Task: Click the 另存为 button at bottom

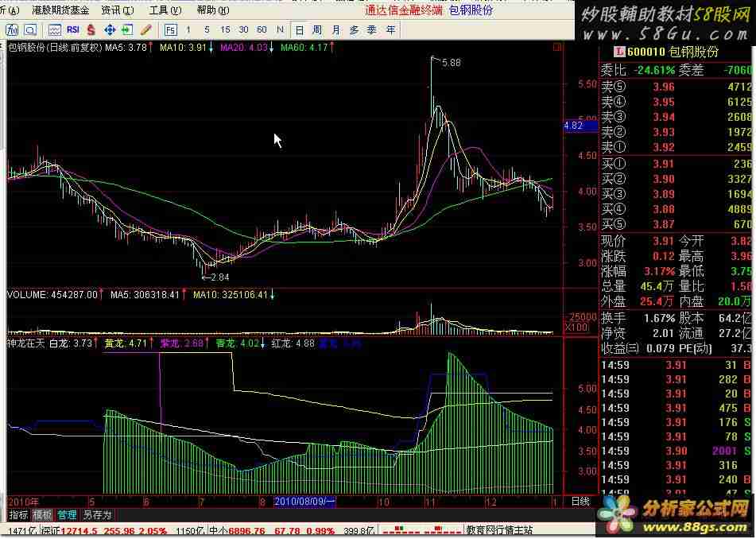Action: (98, 515)
